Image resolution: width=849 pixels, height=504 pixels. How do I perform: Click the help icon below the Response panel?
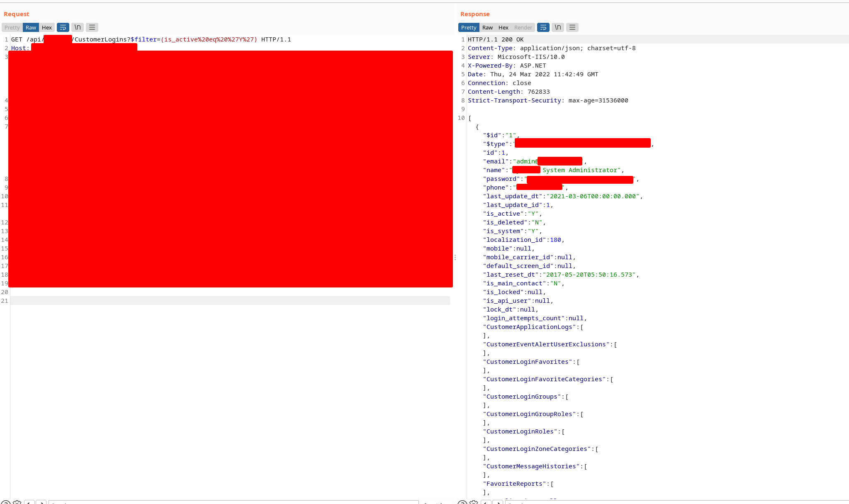tap(462, 502)
